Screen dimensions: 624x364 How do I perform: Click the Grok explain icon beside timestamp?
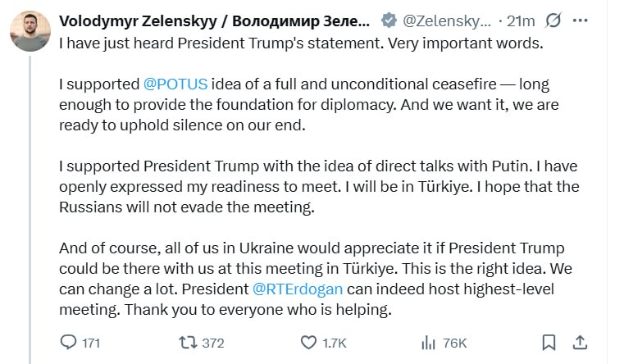[x=553, y=20]
